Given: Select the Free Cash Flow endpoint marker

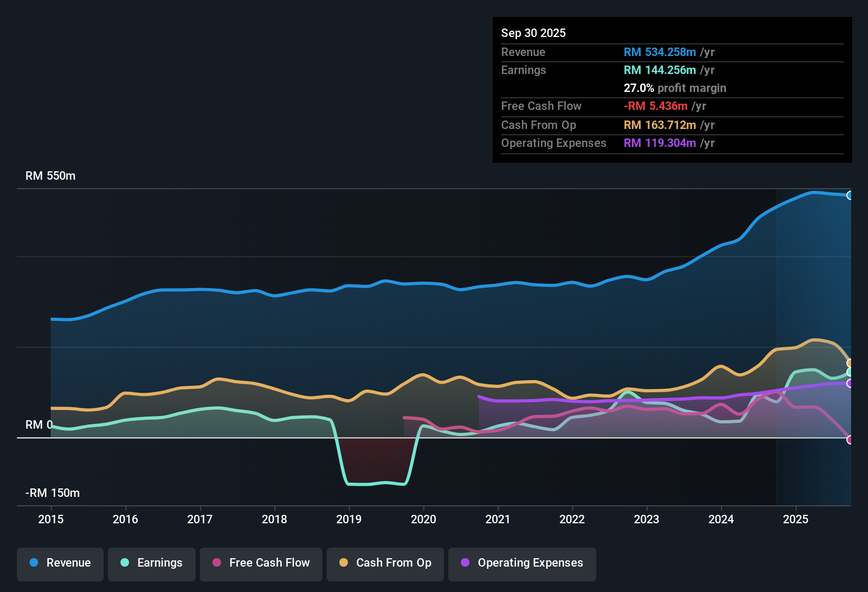Looking at the screenshot, I should point(850,439).
